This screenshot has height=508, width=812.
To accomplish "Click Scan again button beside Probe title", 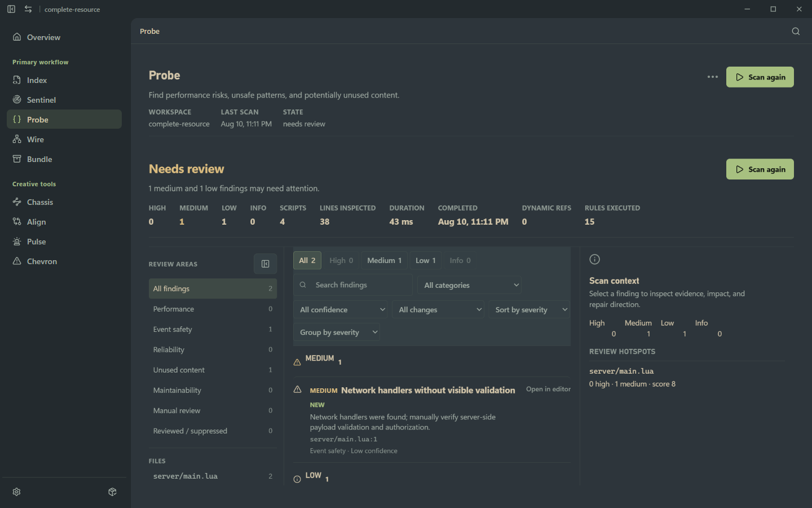I will pos(760,77).
